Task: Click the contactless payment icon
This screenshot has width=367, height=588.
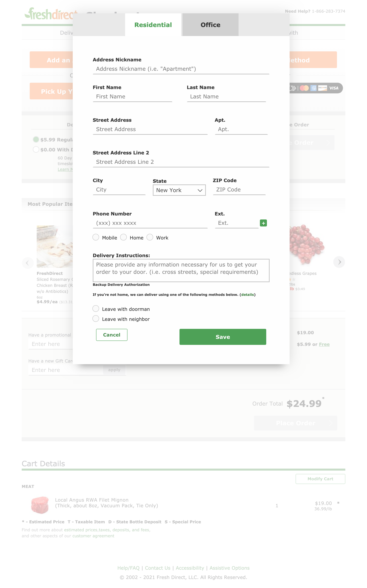Action: tap(293, 88)
